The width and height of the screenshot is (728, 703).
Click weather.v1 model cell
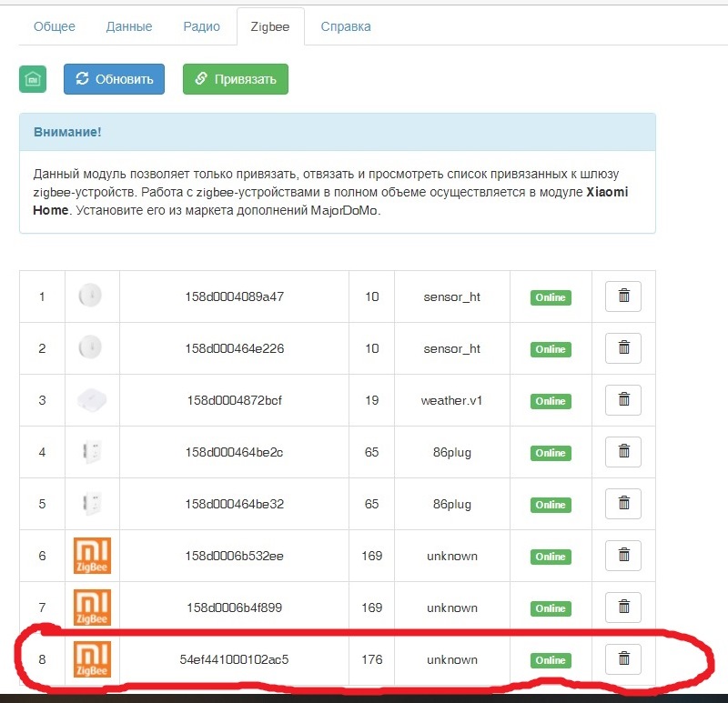pos(451,400)
